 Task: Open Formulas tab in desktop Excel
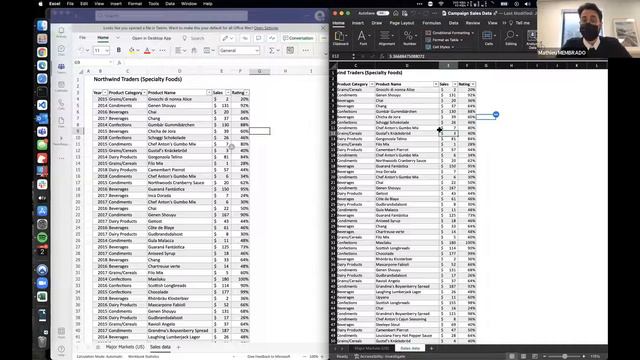(x=431, y=23)
